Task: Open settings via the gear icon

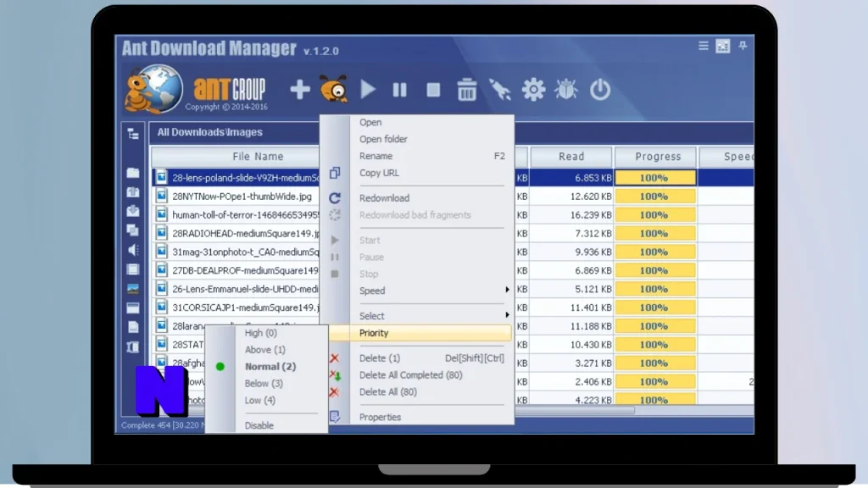Action: point(533,90)
